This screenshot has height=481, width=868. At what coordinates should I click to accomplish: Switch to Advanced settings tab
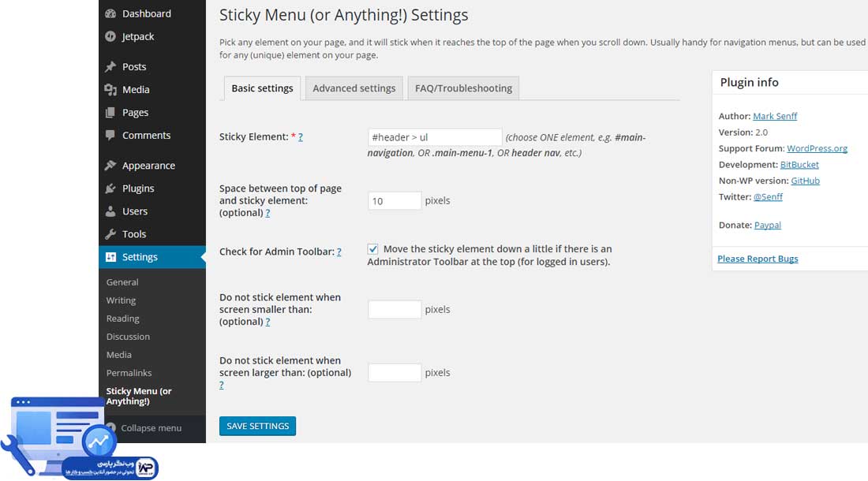point(354,88)
